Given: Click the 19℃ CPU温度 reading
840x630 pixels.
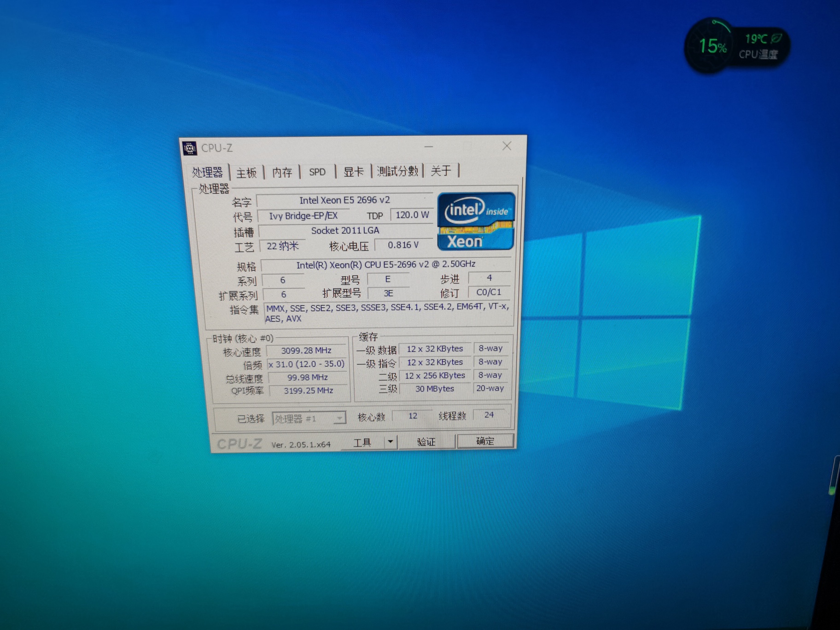Looking at the screenshot, I should pos(758,47).
